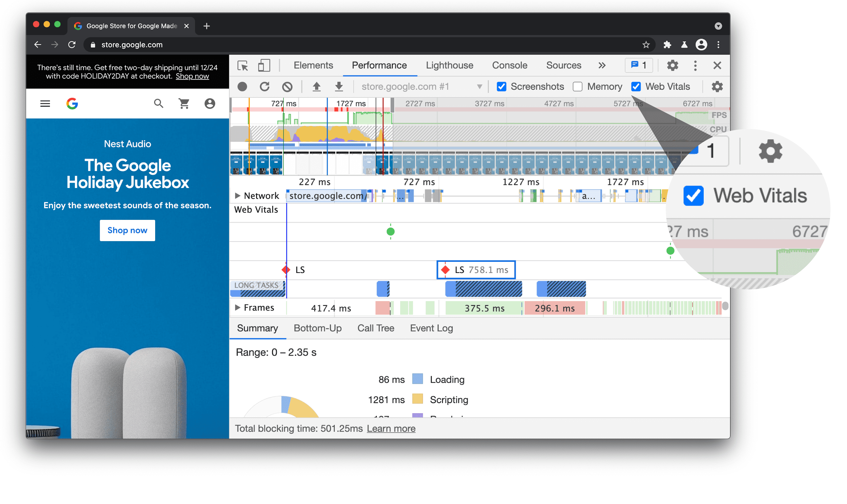Click the clear performance button
Viewport: 847px width, 504px height.
288,86
